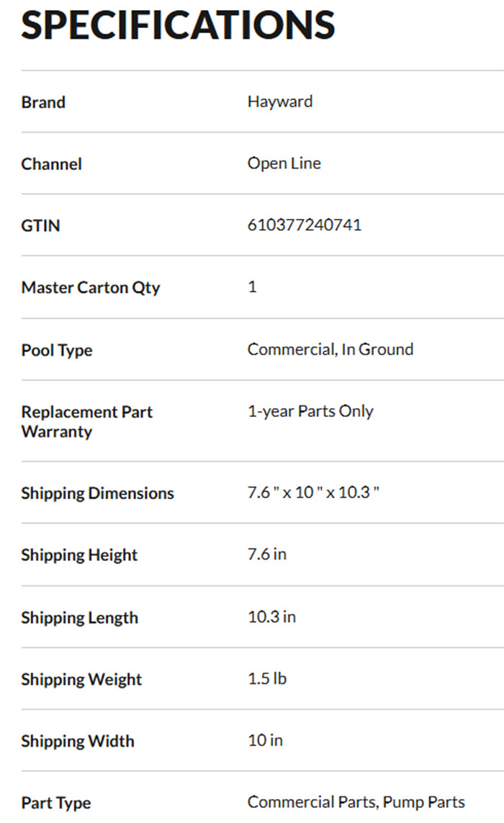Click the Master Carton Qty label
Screen dimensions: 504x823
click(91, 288)
